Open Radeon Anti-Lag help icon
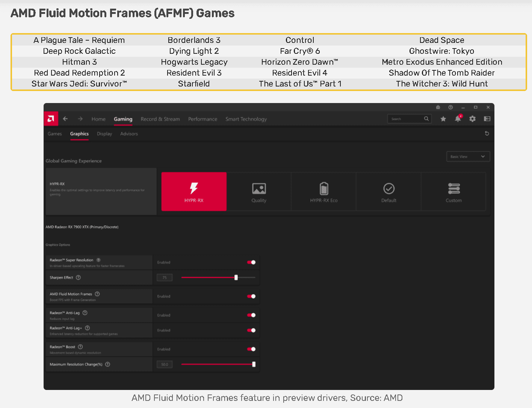Viewport: 532px width, 408px height. point(85,312)
